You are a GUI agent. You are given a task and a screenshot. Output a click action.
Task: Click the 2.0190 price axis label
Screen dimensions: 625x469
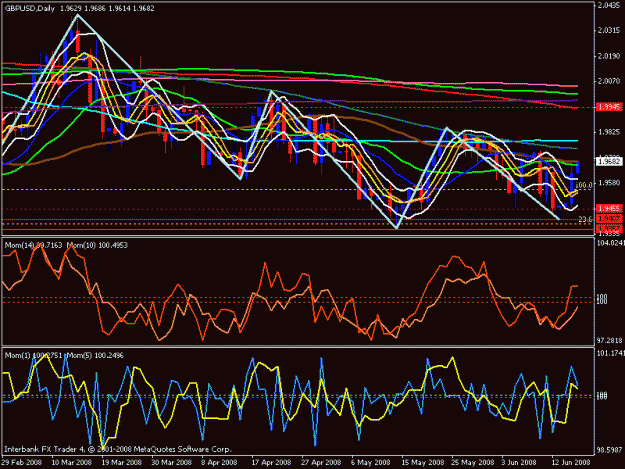tap(609, 56)
